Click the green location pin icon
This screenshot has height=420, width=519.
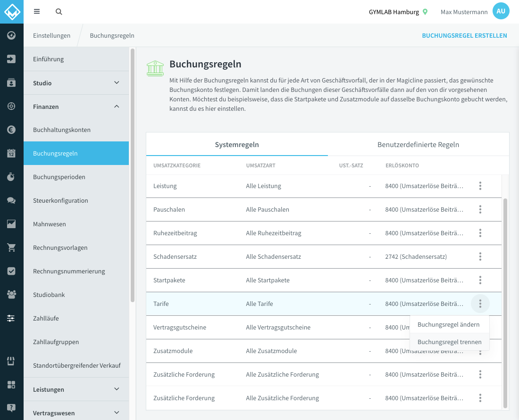pyautogui.click(x=425, y=12)
